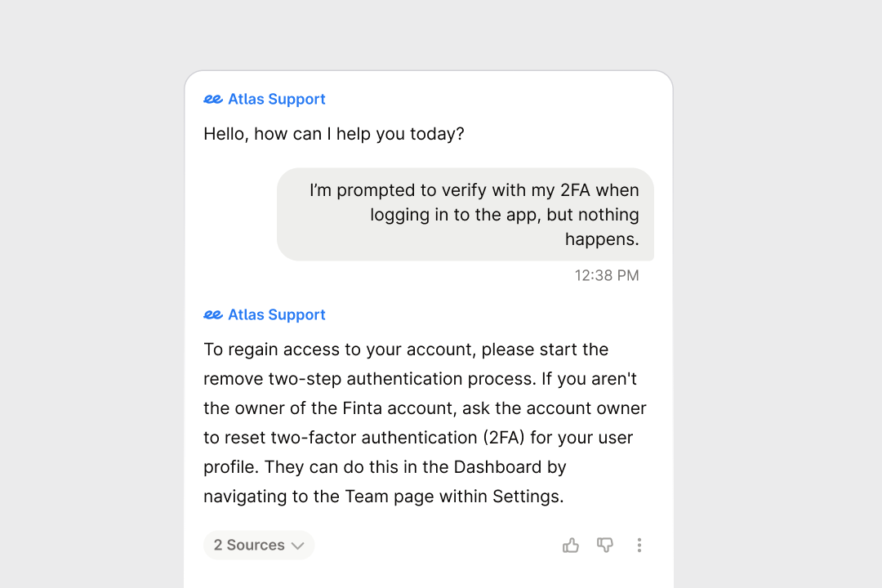The image size is (882, 588).
Task: Rate the answer negatively with the thumbs down icon
Action: click(x=604, y=545)
